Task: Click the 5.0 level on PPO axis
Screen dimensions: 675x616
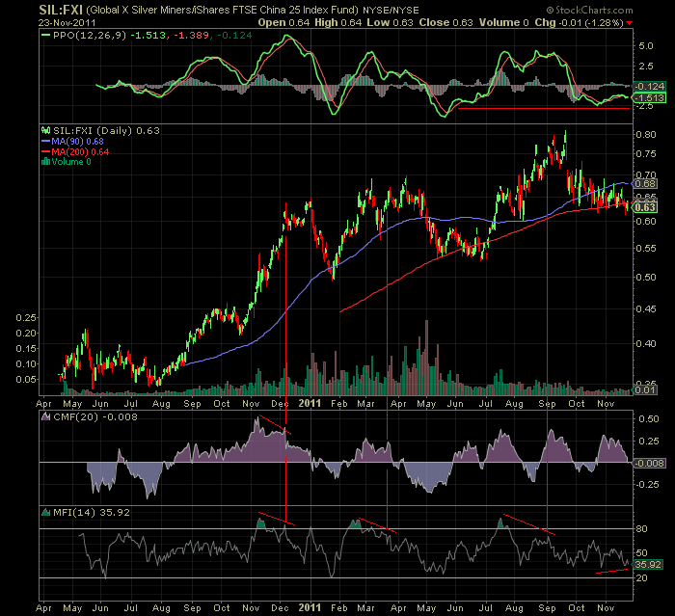Action: click(x=646, y=45)
